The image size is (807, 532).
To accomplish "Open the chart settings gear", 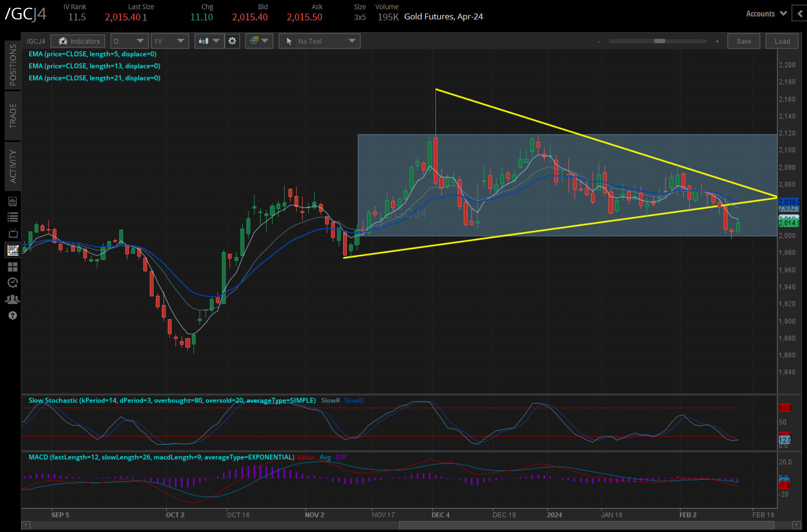I will click(x=232, y=41).
